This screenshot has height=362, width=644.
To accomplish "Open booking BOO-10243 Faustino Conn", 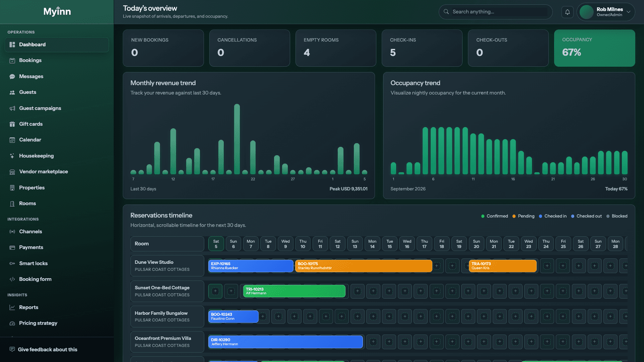I will (233, 317).
